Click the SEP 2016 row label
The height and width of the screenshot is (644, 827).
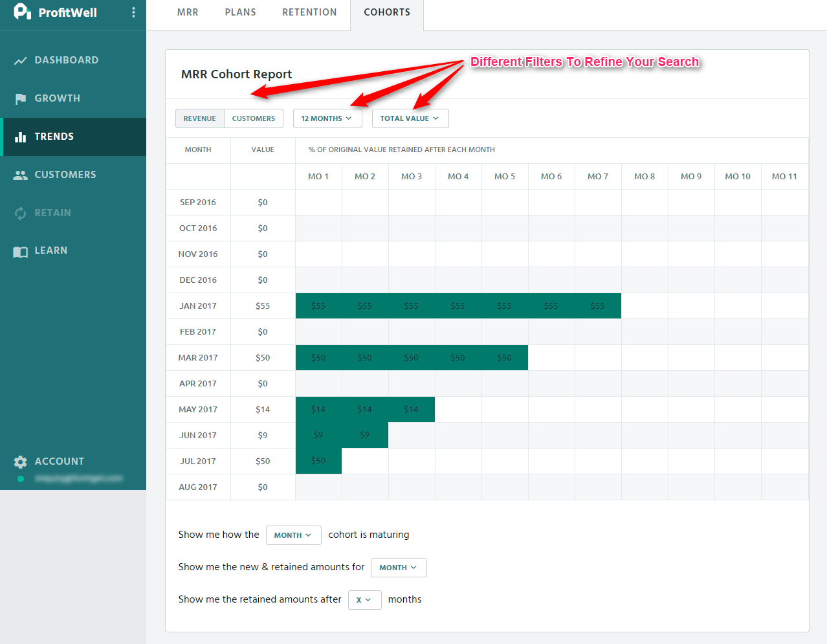[198, 203]
